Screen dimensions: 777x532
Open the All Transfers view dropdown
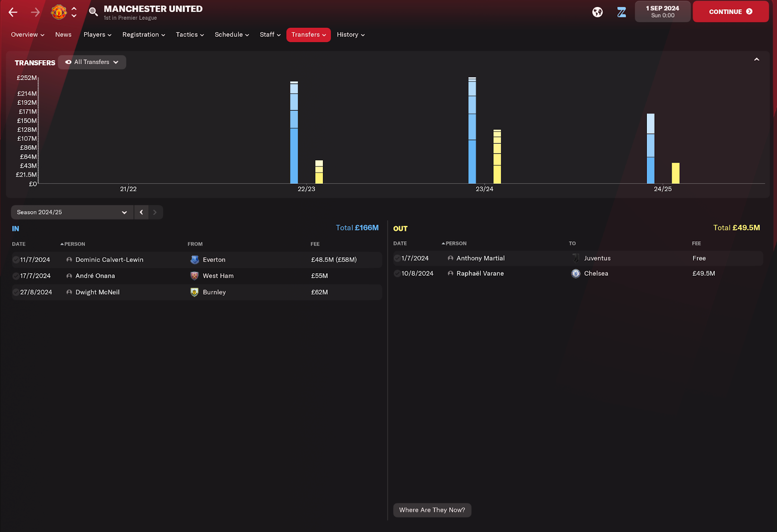coord(92,62)
